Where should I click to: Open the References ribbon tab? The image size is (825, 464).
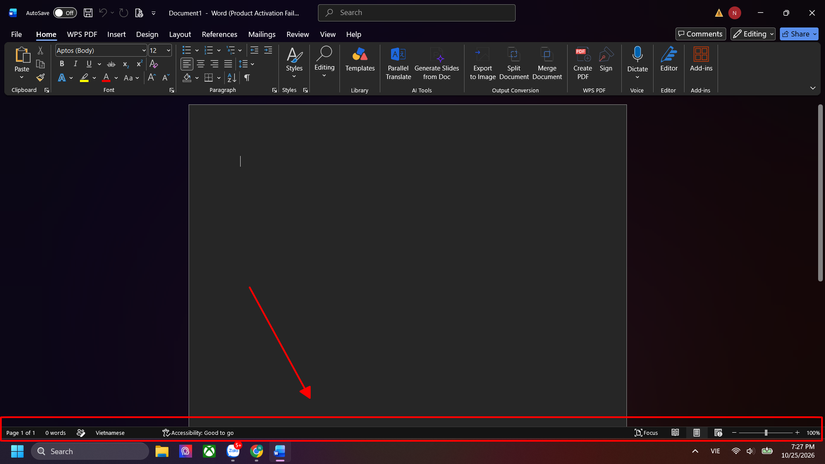coord(219,34)
